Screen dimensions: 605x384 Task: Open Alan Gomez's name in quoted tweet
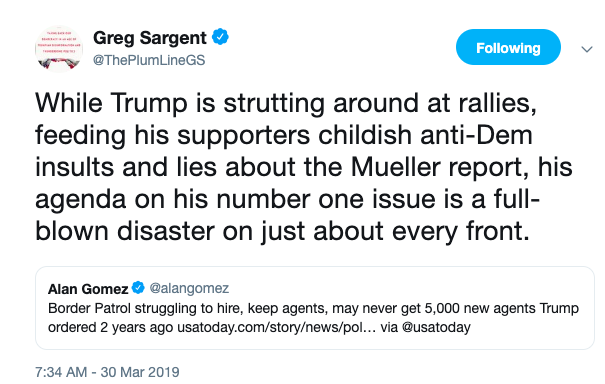coord(88,289)
